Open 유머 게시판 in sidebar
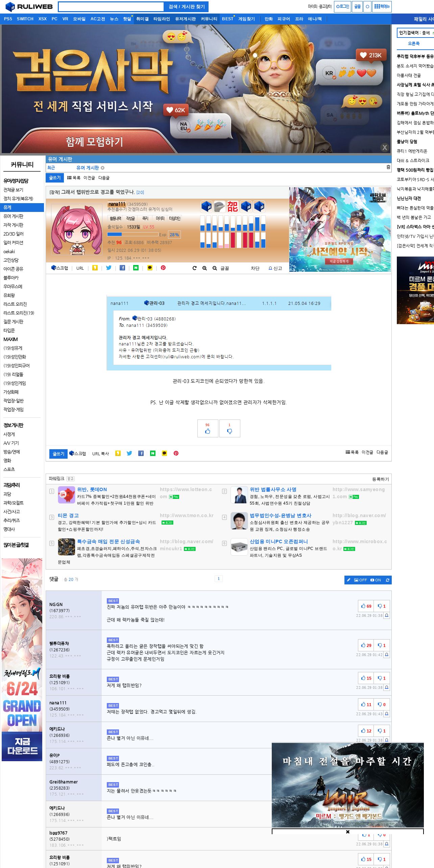434x868 pixels. [x=14, y=216]
